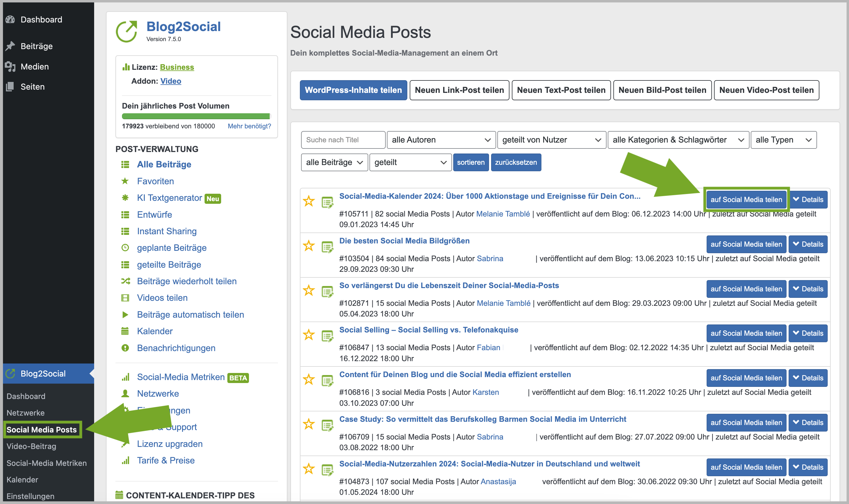Click the list icon for Alle Beiträge
Image resolution: width=849 pixels, height=504 pixels.
point(125,164)
